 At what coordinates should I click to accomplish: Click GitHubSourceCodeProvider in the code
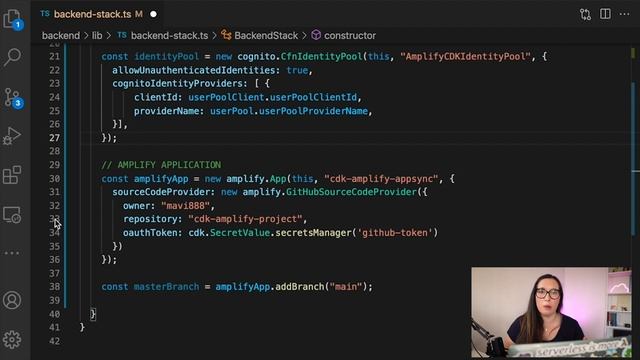point(351,192)
